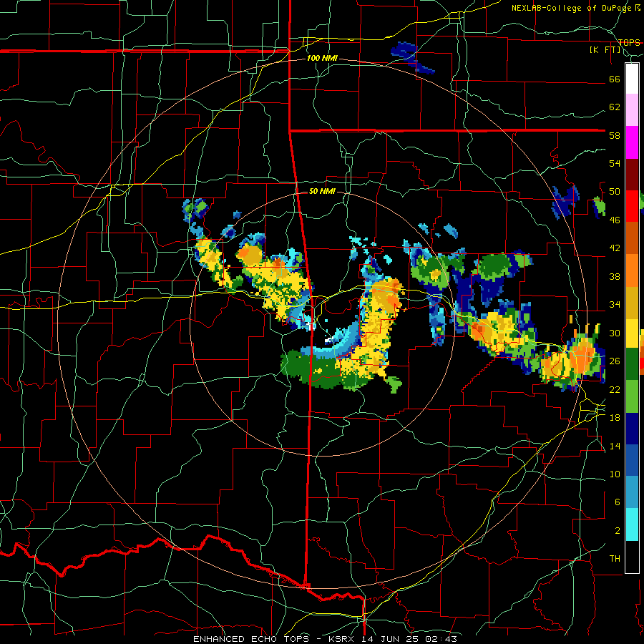Click the navy 22 kft legend swatch

click(x=632, y=429)
